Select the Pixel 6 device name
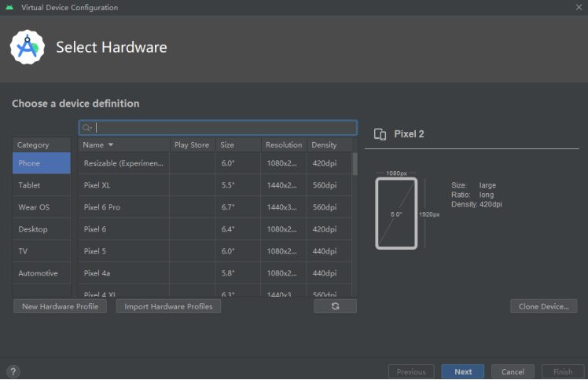Screen dimensions: 588x380 95,229
